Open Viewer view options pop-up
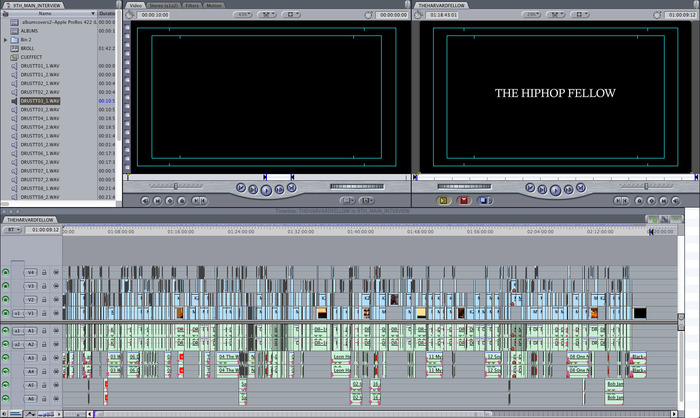This screenshot has width=700, height=418. 291,15
